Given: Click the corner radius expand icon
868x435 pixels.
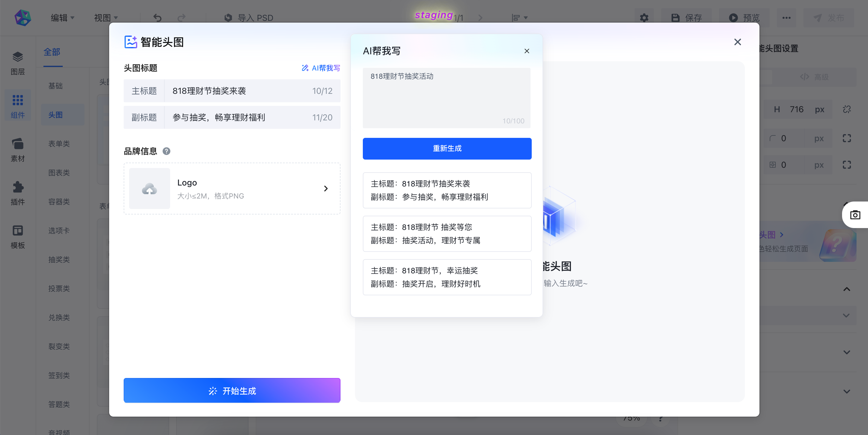Looking at the screenshot, I should click(847, 138).
